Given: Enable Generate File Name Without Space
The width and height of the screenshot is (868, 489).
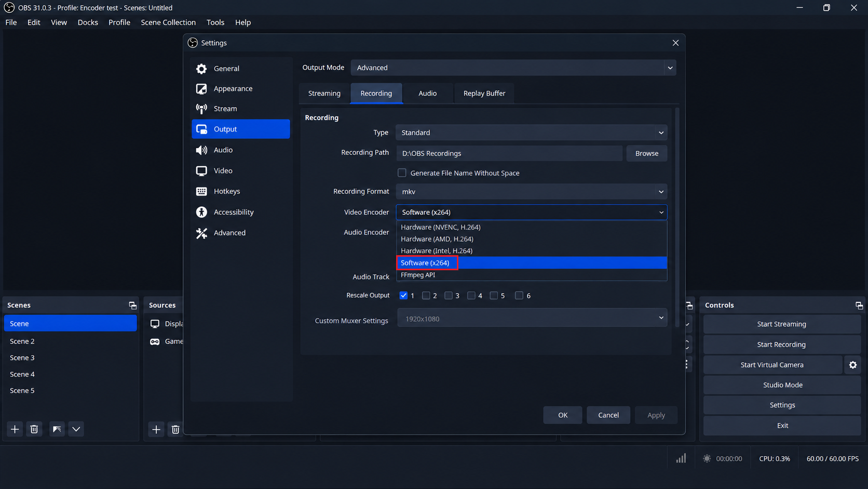Looking at the screenshot, I should tap(402, 173).
